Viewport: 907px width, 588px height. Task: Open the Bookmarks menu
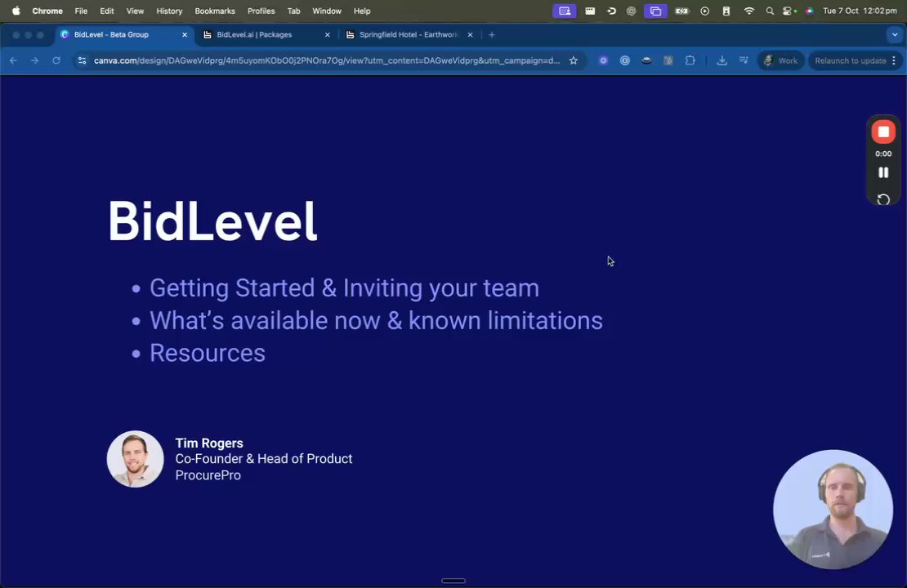[215, 11]
